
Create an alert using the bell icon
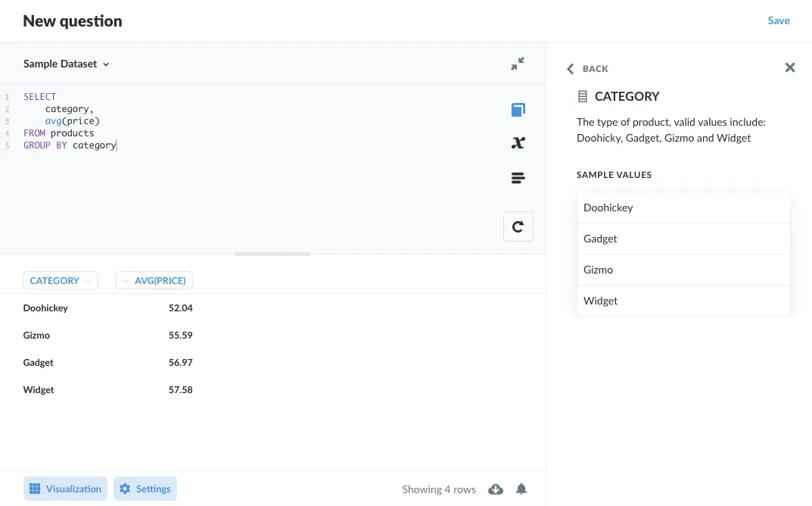pos(521,489)
